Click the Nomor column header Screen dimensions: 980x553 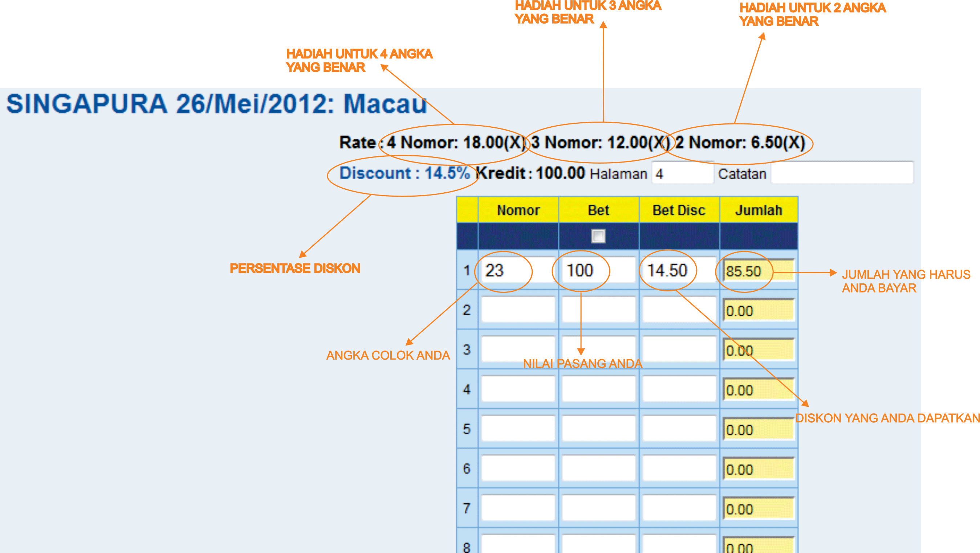[518, 210]
